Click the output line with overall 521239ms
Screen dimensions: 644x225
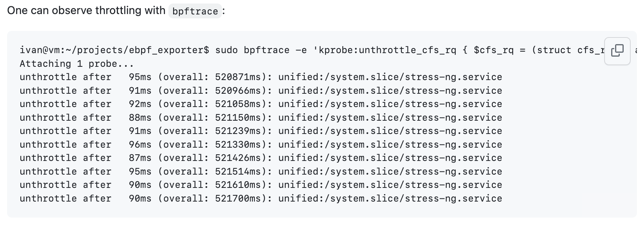click(261, 131)
